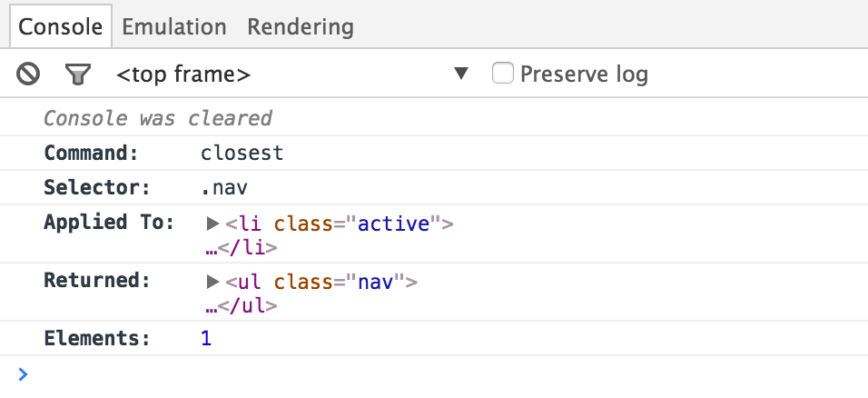Screen dimensions: 868x398
Task: Click the Console was cleared message
Action: coord(158,118)
